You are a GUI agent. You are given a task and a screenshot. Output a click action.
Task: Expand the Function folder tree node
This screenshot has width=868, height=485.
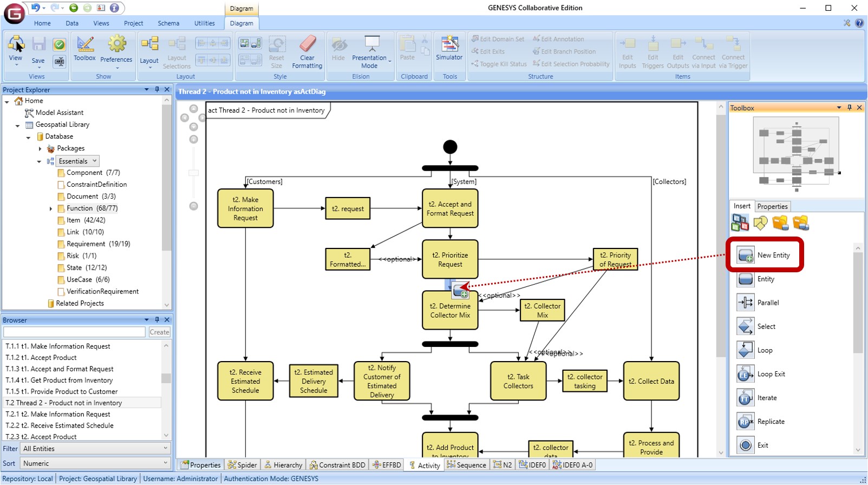51,208
